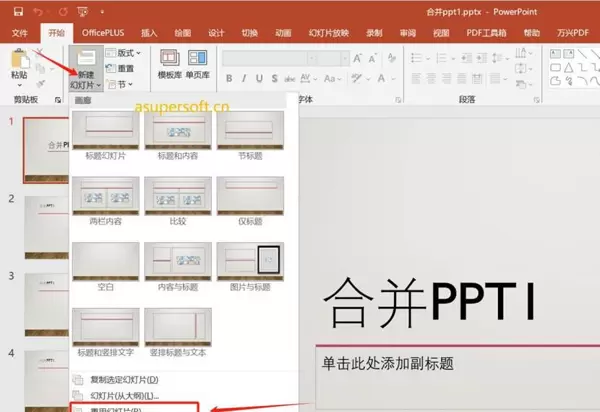The width and height of the screenshot is (600, 412).
Task: Click the Save icon in title bar
Action: click(x=17, y=11)
